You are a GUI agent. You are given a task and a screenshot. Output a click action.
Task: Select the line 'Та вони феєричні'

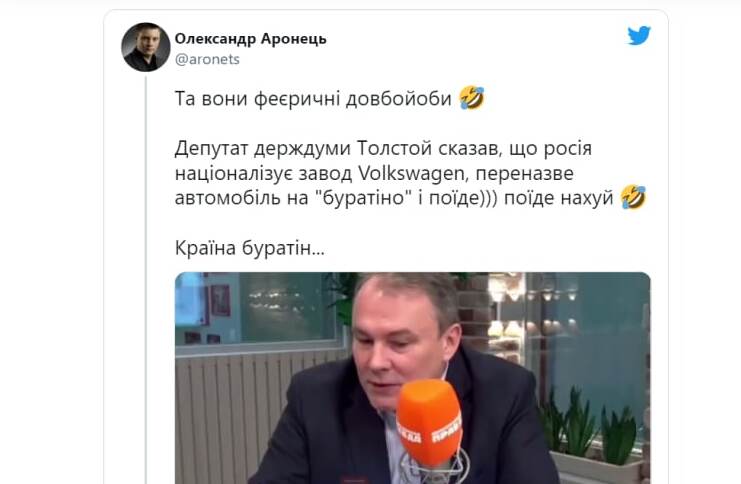tap(258, 99)
